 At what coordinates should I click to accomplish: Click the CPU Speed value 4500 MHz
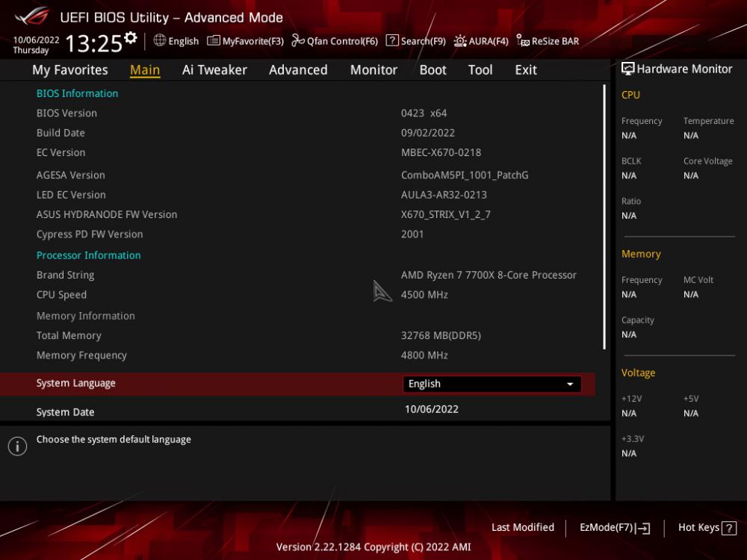click(x=424, y=294)
